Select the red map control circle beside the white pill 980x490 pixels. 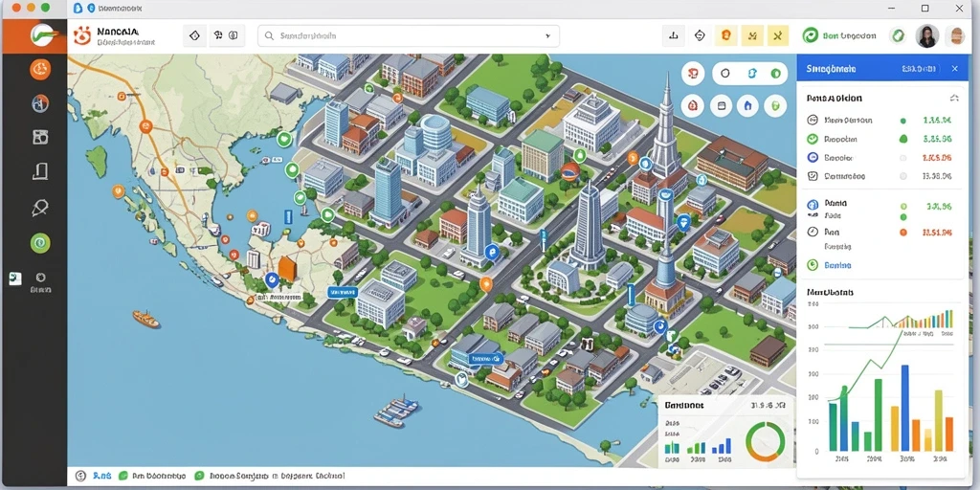[x=693, y=73]
